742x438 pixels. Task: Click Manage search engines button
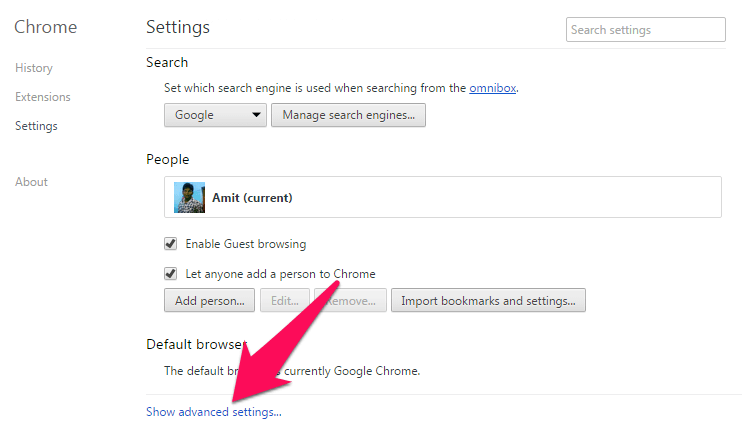[348, 115]
